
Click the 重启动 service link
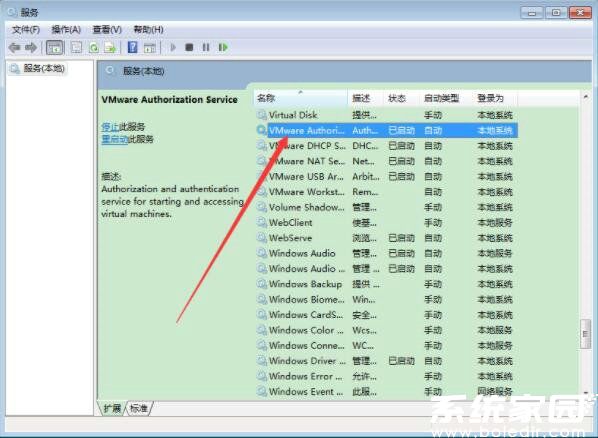point(115,139)
